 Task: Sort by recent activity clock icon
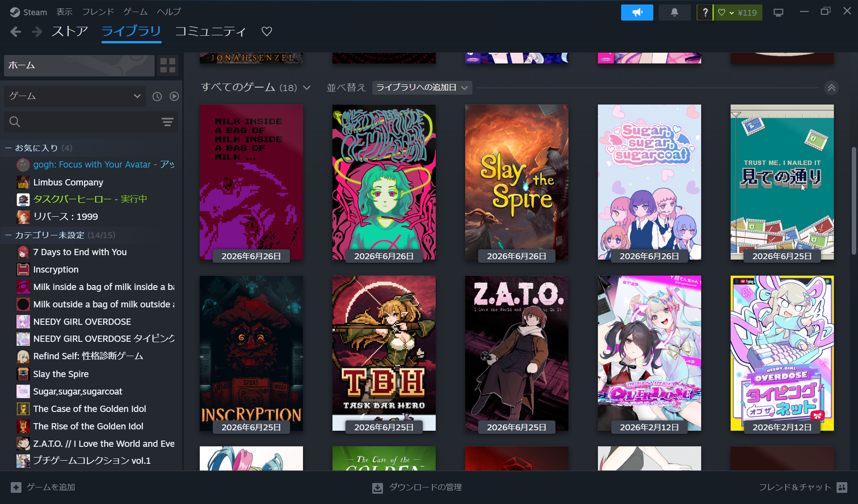click(157, 96)
